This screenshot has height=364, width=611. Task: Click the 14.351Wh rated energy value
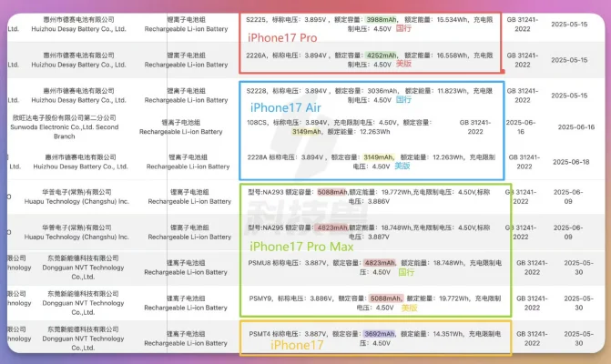click(x=448, y=334)
